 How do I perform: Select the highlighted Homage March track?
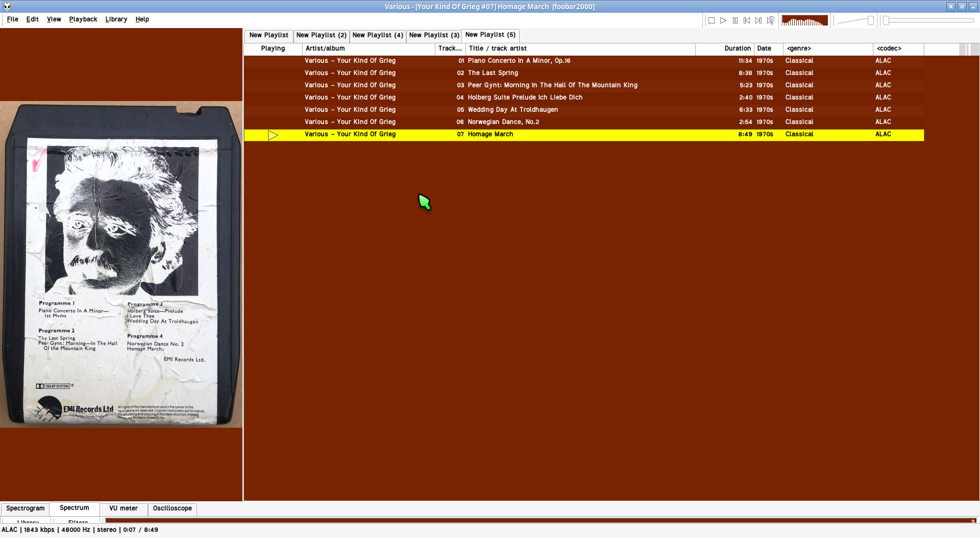coord(584,135)
